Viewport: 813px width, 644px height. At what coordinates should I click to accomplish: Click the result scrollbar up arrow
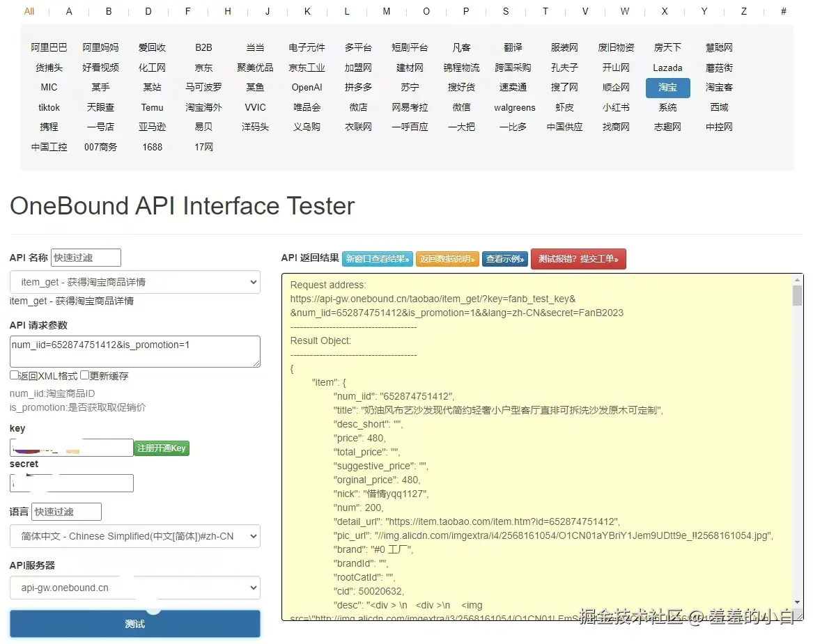click(797, 280)
